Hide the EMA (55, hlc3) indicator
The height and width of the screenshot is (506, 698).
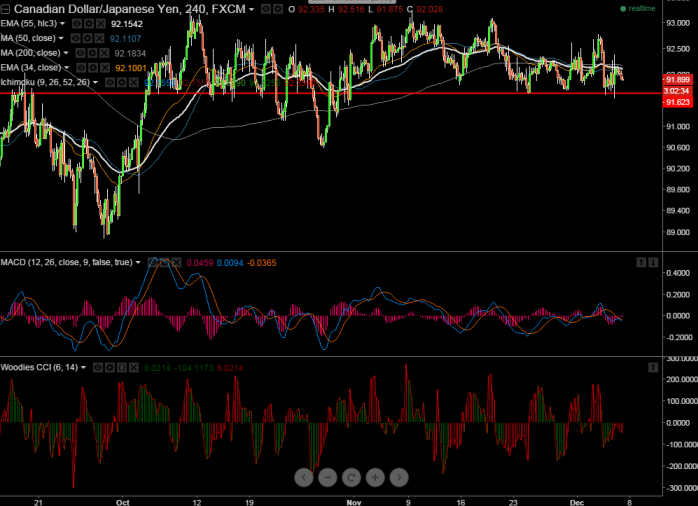(77, 24)
